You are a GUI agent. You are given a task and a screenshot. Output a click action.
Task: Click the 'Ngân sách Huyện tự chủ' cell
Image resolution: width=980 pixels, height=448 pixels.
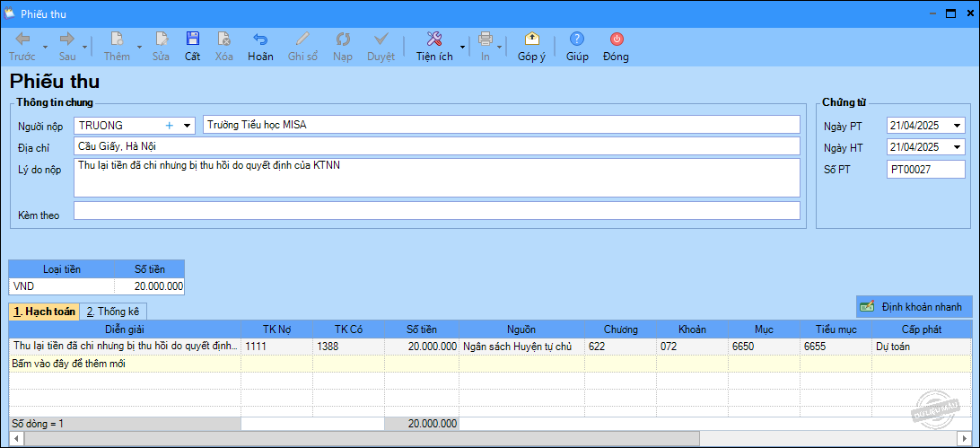[x=521, y=347]
